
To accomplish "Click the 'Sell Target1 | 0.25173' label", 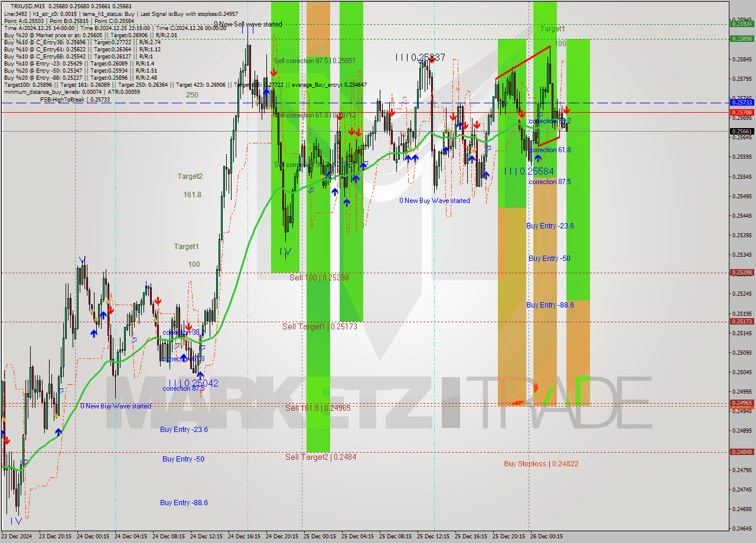I will pyautogui.click(x=320, y=326).
